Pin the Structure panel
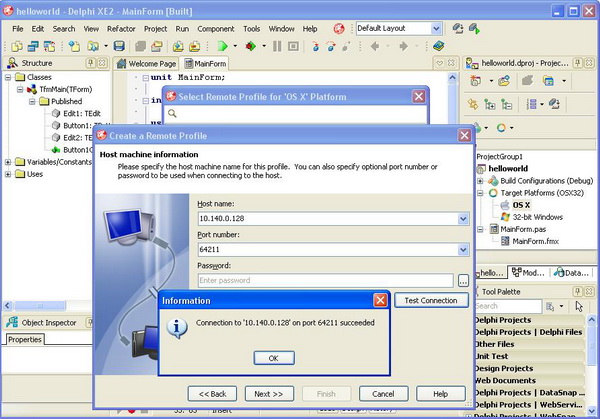Image resolution: width=600 pixels, height=419 pixels. point(91,63)
